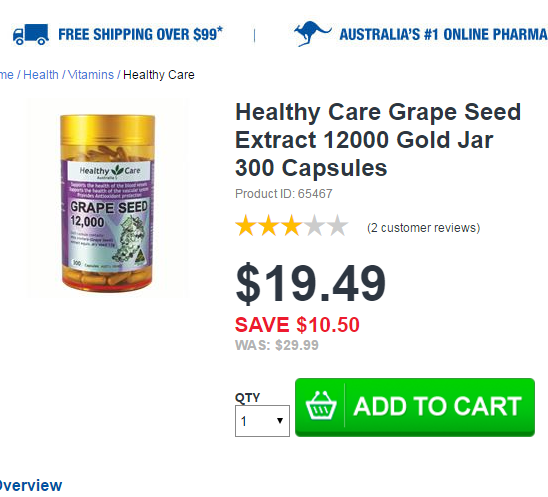Click the Home breadcrumb link
The height and width of the screenshot is (497, 548).
(7, 75)
